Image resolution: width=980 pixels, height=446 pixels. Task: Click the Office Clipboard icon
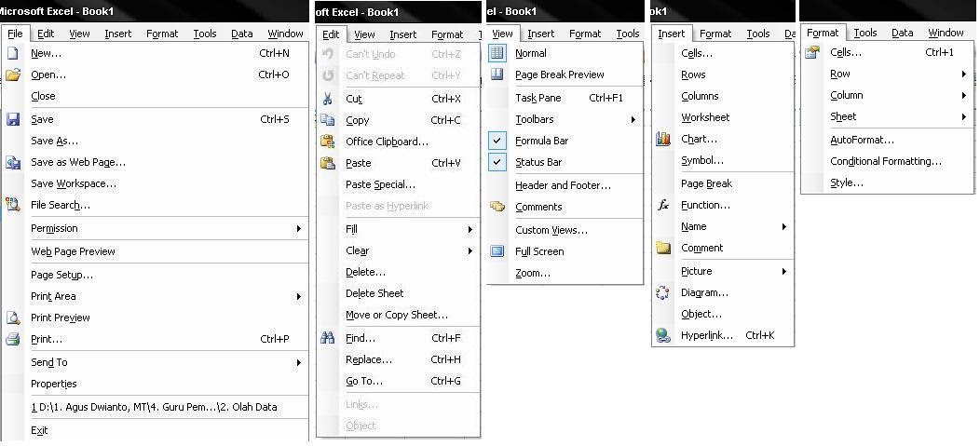(328, 142)
